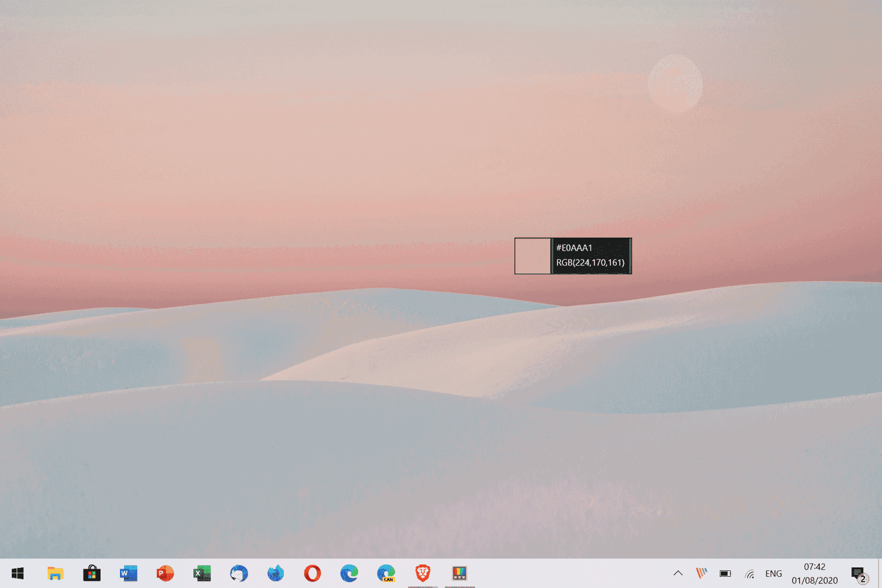
Task: Open the Microsoft Store taskbar icon
Action: [x=92, y=573]
